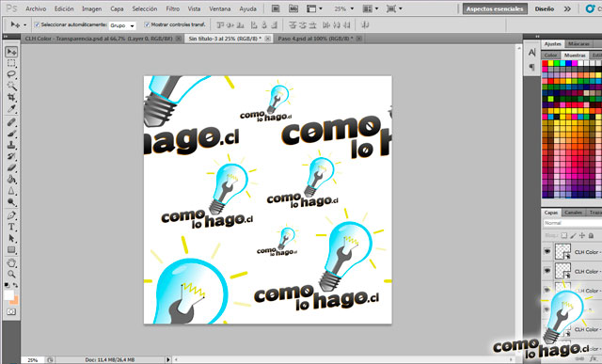Image resolution: width=602 pixels, height=364 pixels.
Task: Pick the red swatch in Muestras
Action: pyautogui.click(x=545, y=63)
